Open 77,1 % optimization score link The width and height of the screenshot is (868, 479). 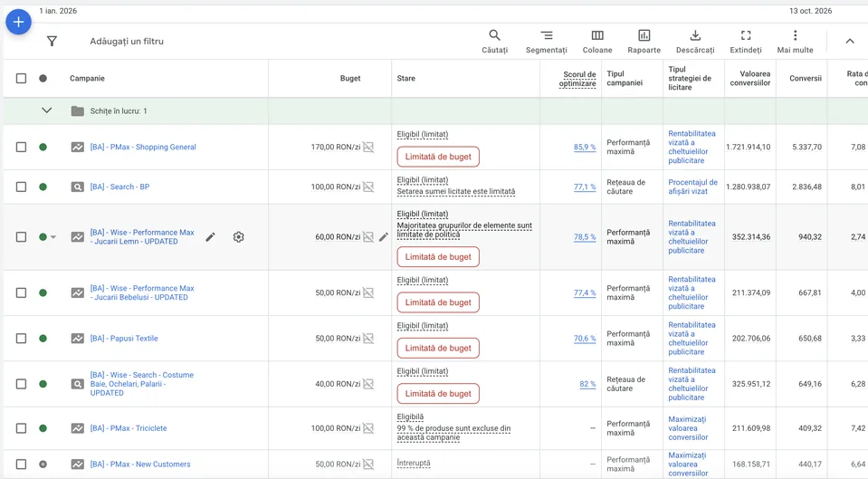(585, 187)
